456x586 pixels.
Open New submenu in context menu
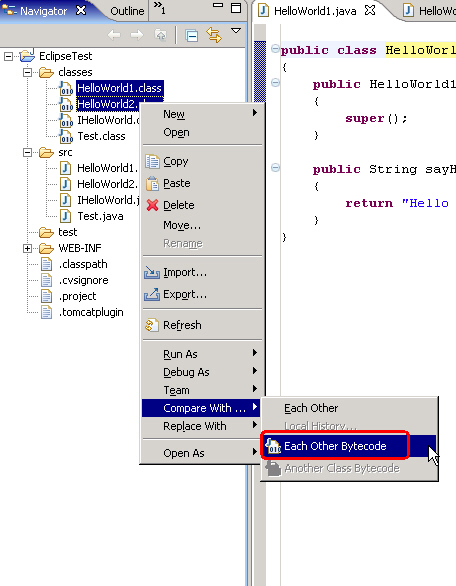(x=202, y=114)
